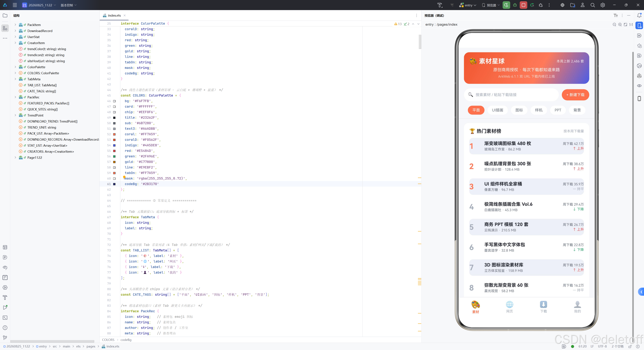
Task: Open the Search Everywhere magnifier
Action: pos(593,5)
